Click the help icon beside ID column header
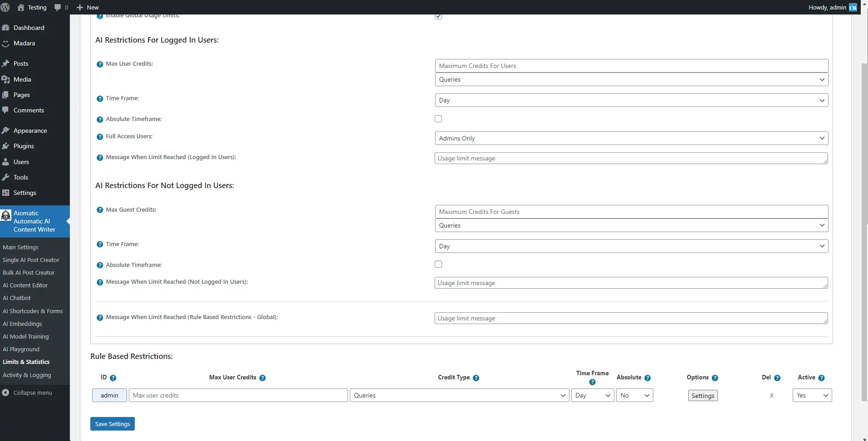 pyautogui.click(x=113, y=378)
